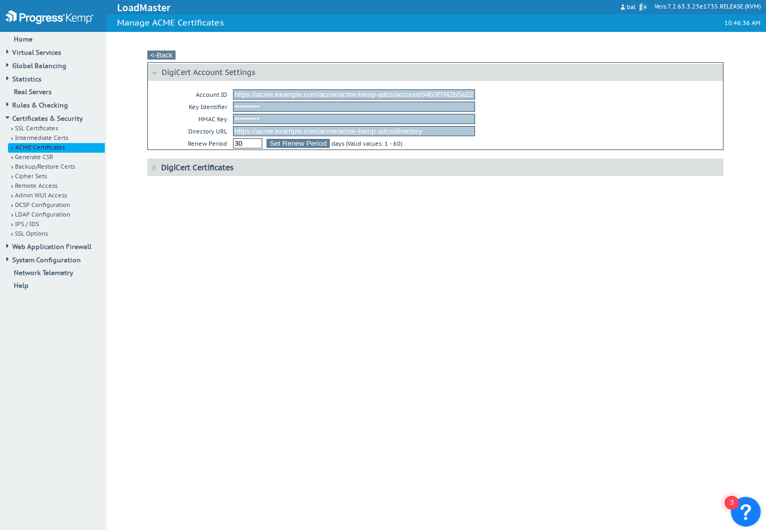The width and height of the screenshot is (766, 532).
Task: Select ACME Certificates submenu item
Action: coord(56,148)
